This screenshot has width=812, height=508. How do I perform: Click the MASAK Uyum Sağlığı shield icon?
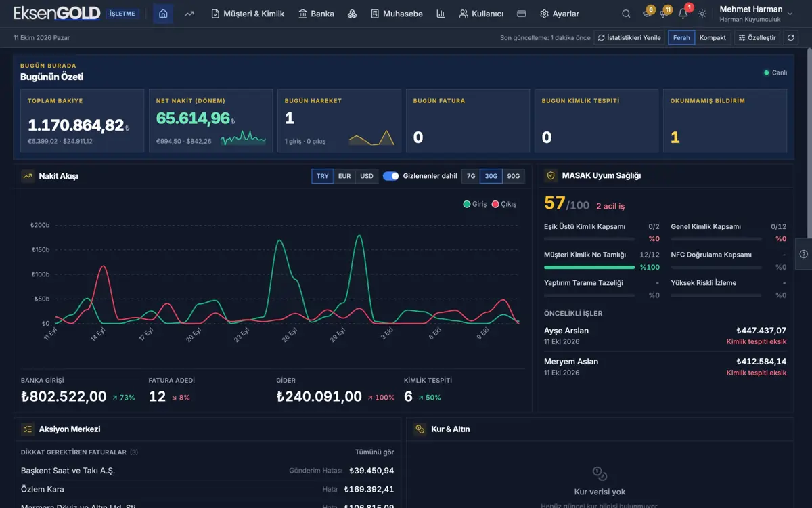click(551, 176)
